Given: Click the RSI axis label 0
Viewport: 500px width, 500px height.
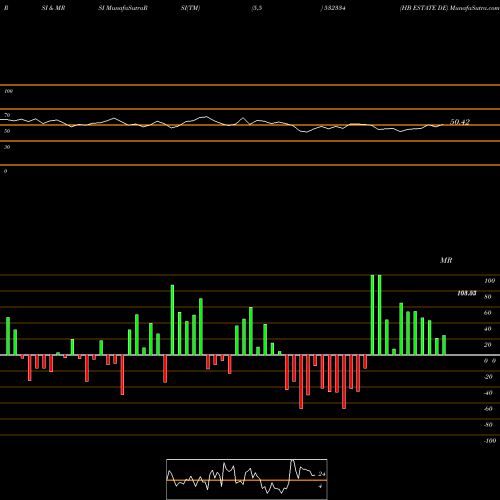Looking at the screenshot, I should coord(5,171).
